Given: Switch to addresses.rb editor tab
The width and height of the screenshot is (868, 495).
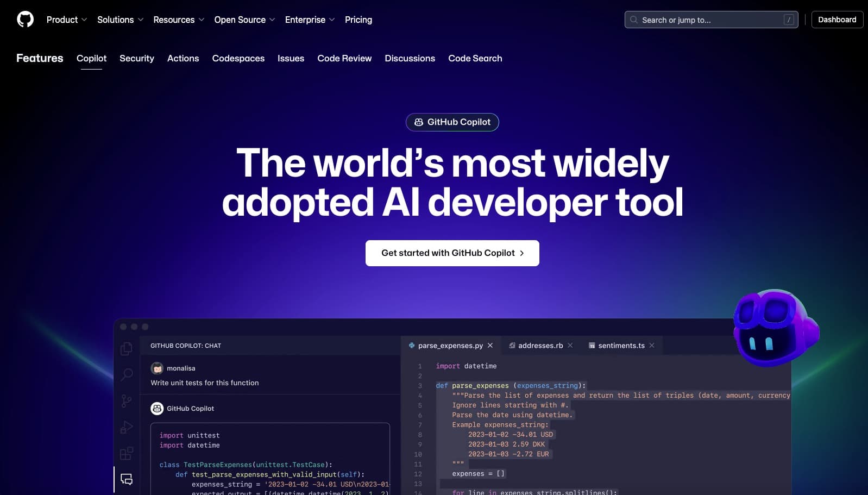Looking at the screenshot, I should click(x=540, y=346).
